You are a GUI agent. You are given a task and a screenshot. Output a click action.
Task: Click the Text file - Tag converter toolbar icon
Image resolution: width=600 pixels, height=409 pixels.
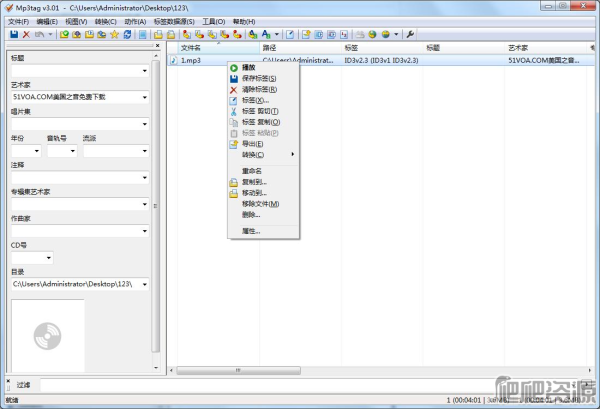pos(225,34)
